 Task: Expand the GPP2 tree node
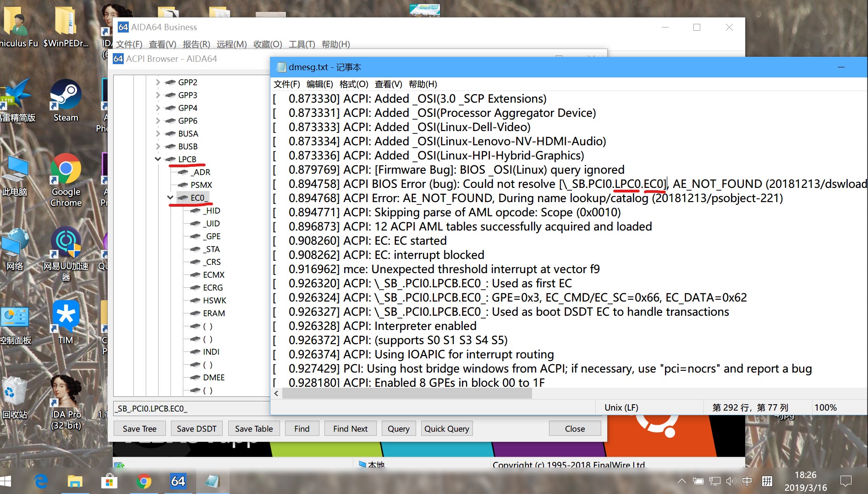pyautogui.click(x=158, y=82)
